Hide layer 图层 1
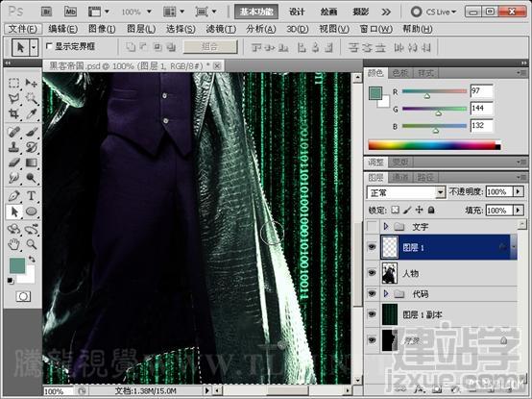The image size is (532, 399). coord(372,247)
